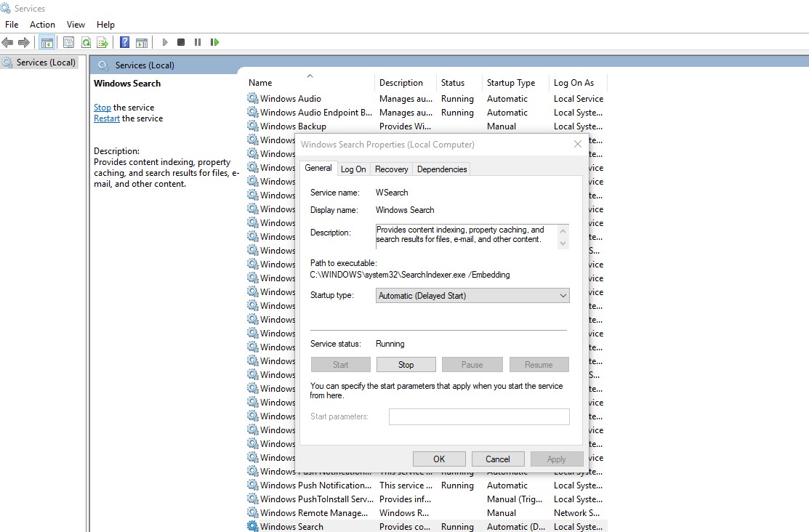Click the Stop the service link
Viewport: 809px width, 532px height.
[102, 108]
